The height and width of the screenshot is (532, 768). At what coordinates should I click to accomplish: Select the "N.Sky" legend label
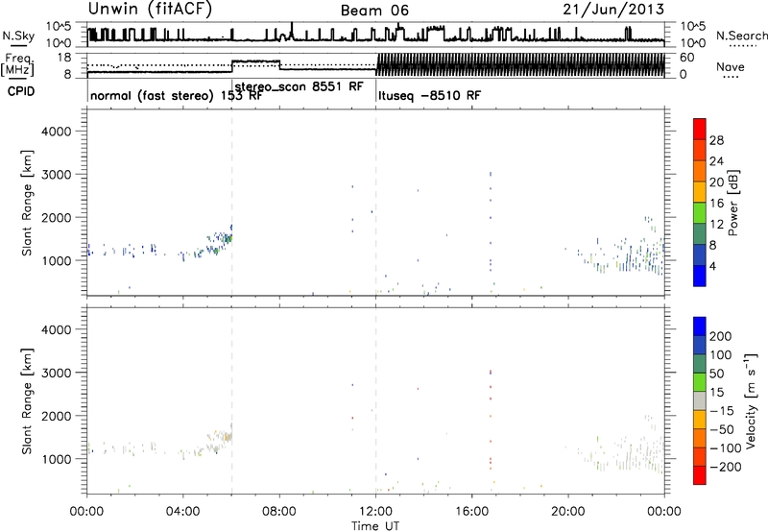click(18, 36)
